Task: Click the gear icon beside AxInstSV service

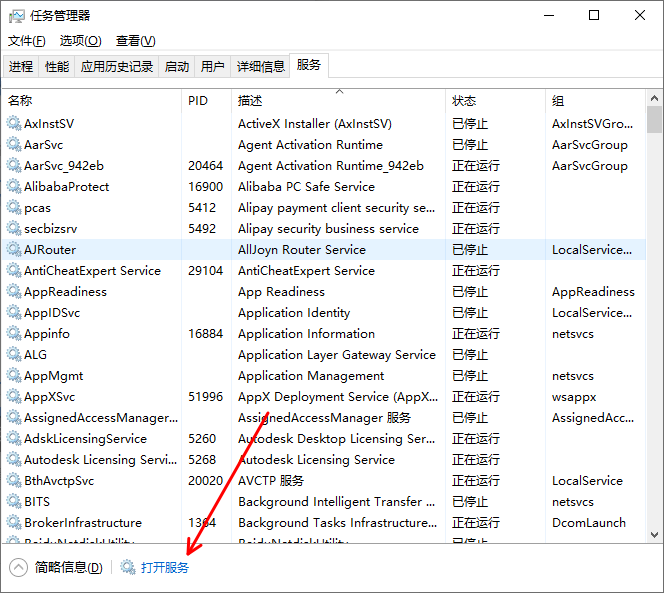Action: pyautogui.click(x=14, y=124)
